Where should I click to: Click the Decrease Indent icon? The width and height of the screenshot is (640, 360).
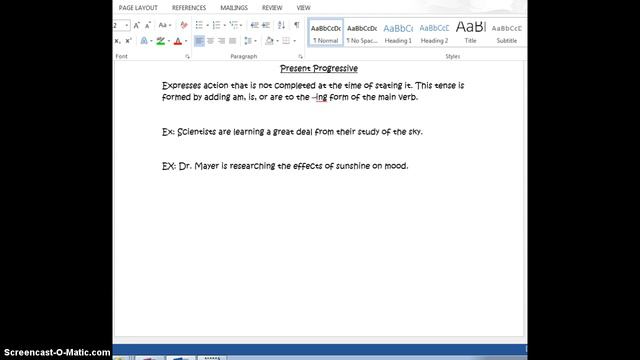254,25
